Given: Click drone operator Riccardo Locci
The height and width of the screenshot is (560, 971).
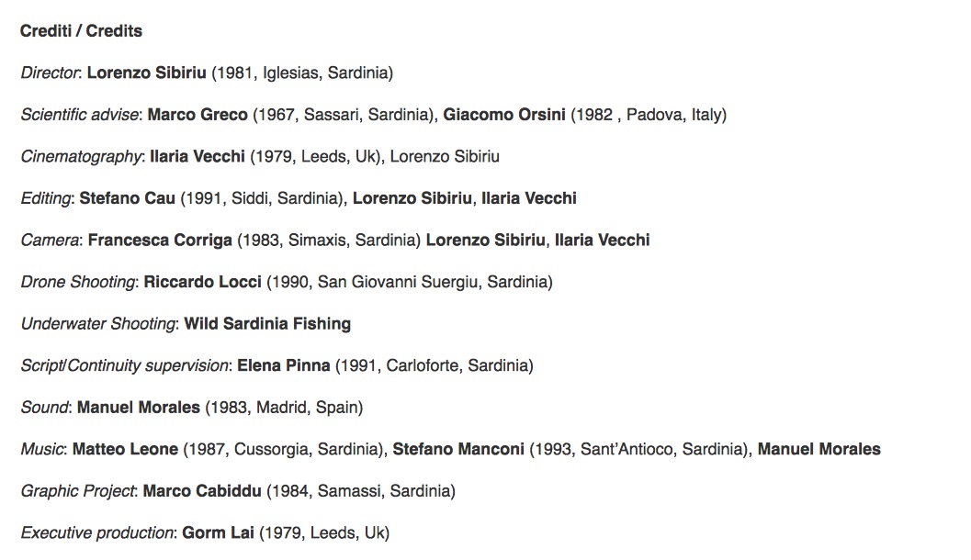Looking at the screenshot, I should coord(202,282).
